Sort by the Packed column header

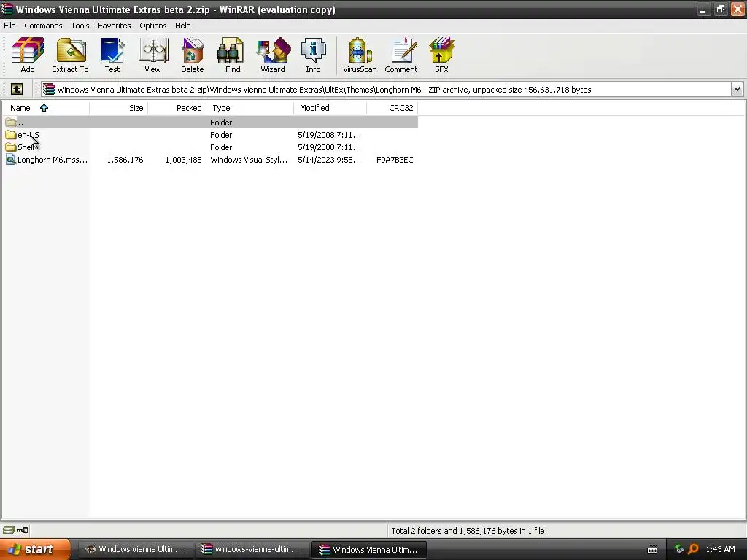point(177,108)
